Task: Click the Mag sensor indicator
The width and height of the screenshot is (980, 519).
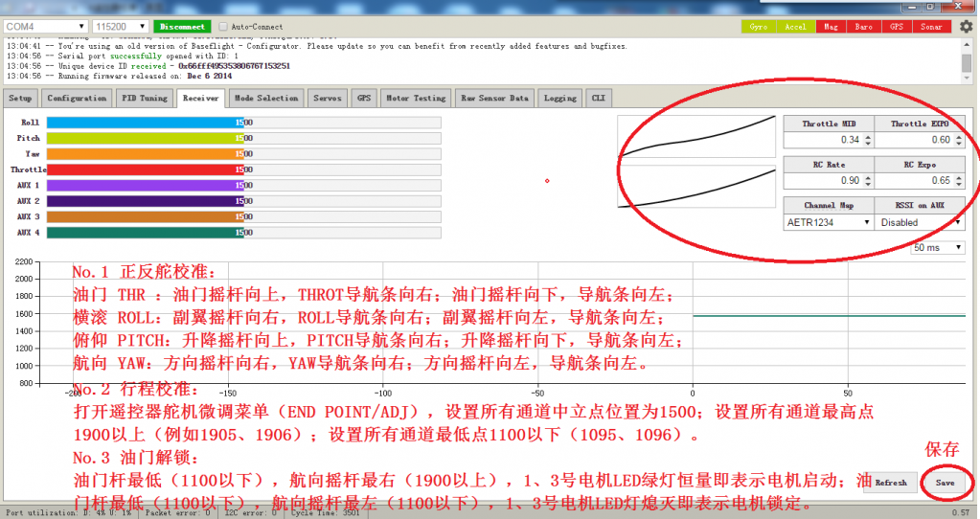Action: tap(830, 26)
